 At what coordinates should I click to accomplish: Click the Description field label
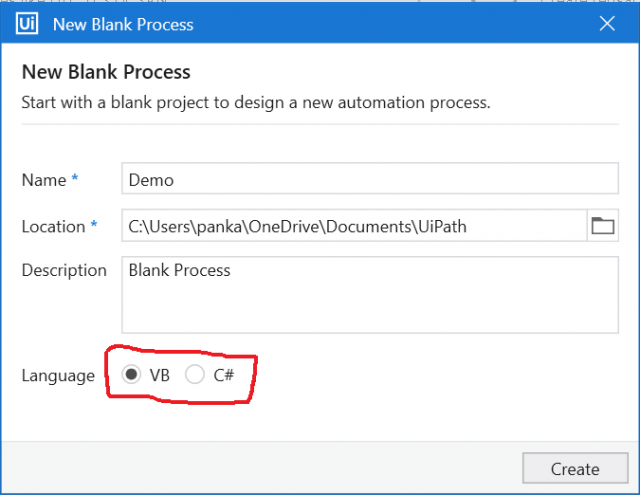pyautogui.click(x=64, y=270)
